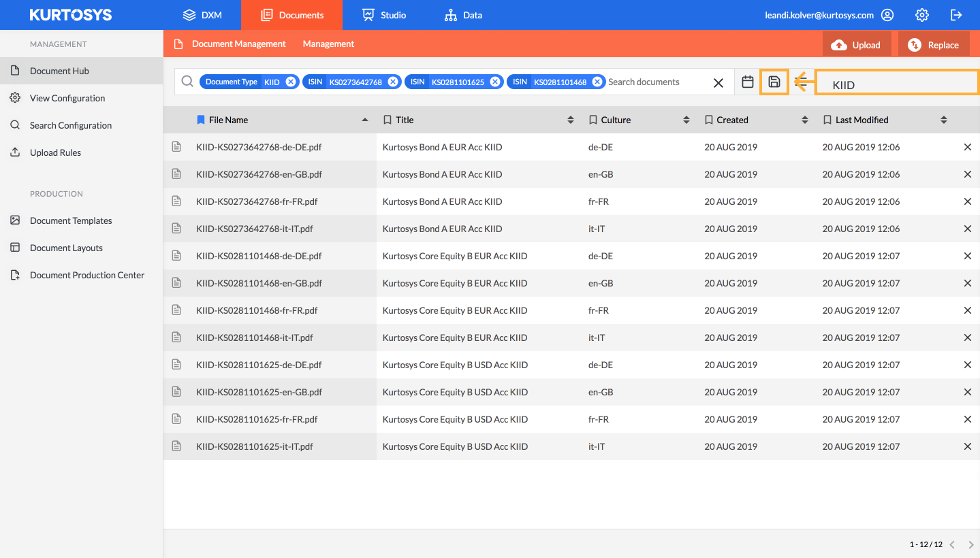The image size is (980, 558).
Task: Click culture en-GB in KIID-KS0273642768-en-GB.pdf row
Action: click(601, 174)
